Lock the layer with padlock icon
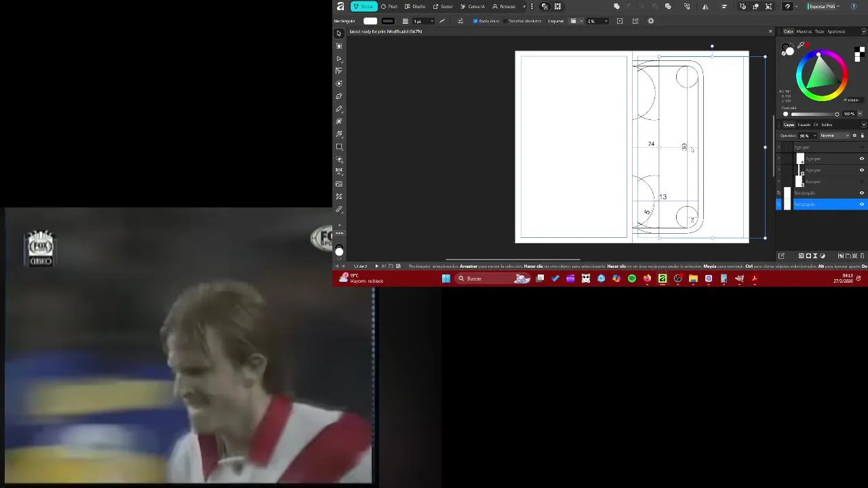Screen dimensions: 868x488 863,136
